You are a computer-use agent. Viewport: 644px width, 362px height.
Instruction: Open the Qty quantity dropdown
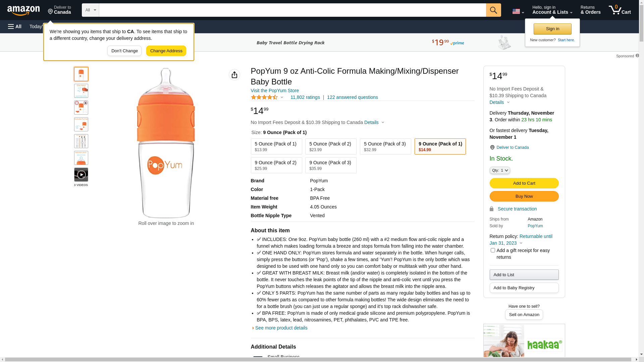coord(500,170)
